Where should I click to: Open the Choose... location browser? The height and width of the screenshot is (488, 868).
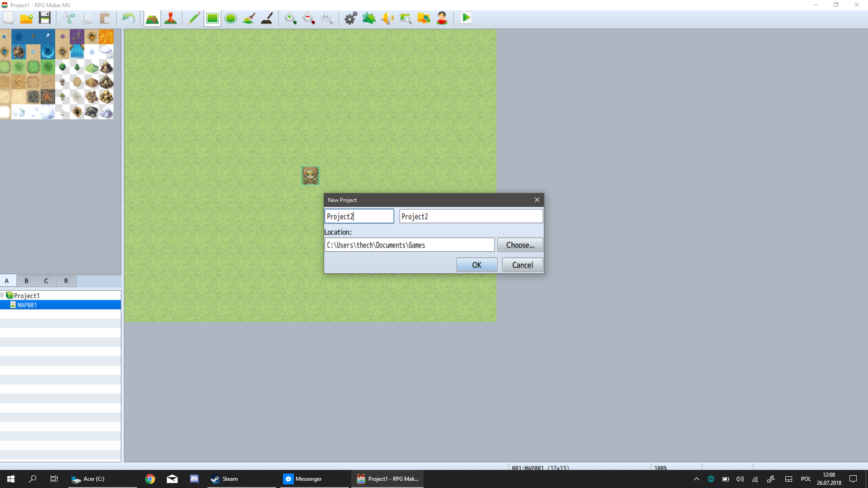pos(520,245)
